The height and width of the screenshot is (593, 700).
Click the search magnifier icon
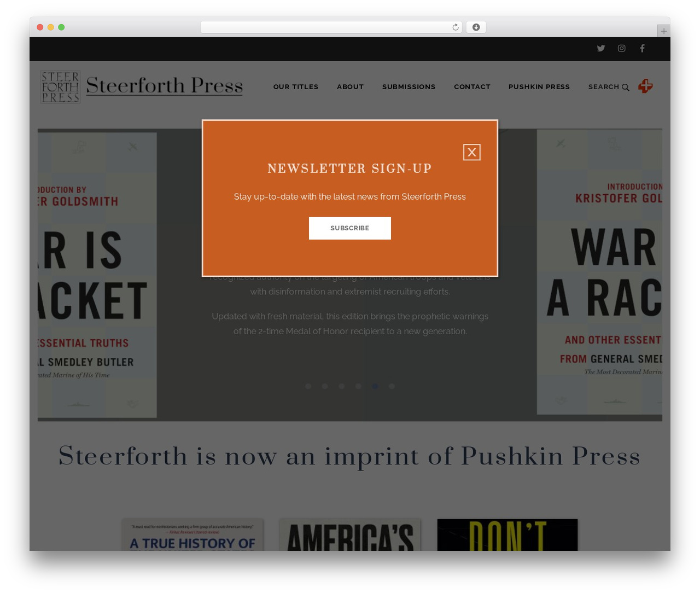click(626, 87)
